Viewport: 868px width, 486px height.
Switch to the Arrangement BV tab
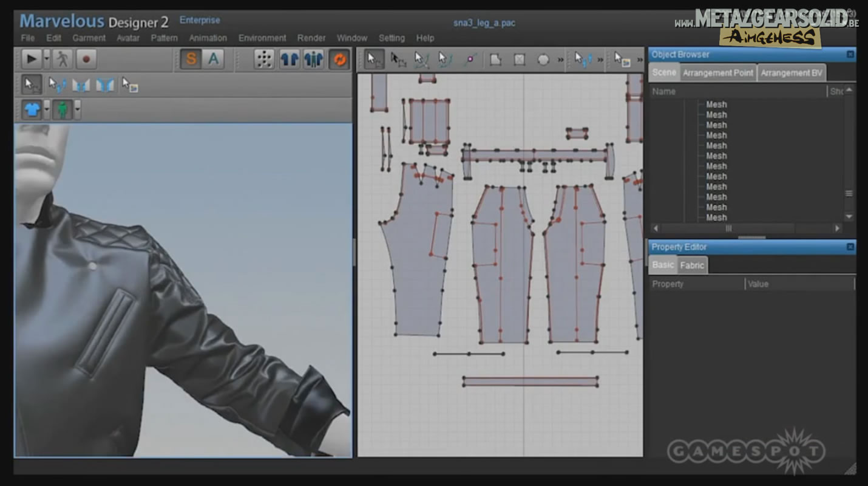click(x=792, y=73)
